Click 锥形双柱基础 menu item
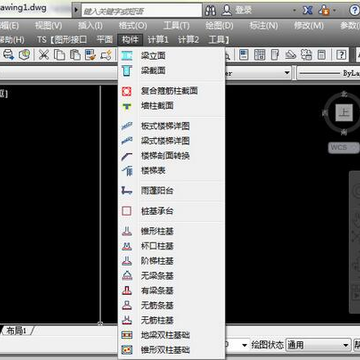 (172, 350)
